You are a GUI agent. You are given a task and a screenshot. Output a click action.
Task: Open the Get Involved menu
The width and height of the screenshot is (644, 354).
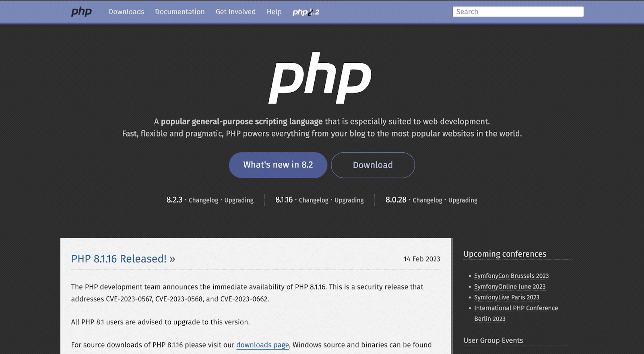pos(235,12)
